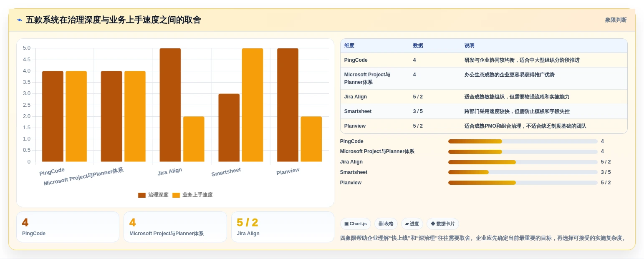Click the Jira Align x-axis label

tap(170, 172)
